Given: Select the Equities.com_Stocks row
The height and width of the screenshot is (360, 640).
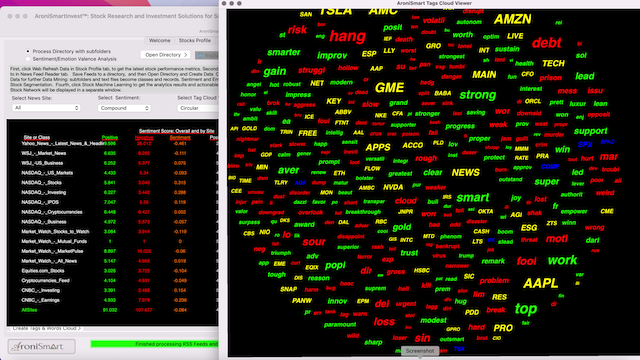Looking at the screenshot, I should click(43, 271).
